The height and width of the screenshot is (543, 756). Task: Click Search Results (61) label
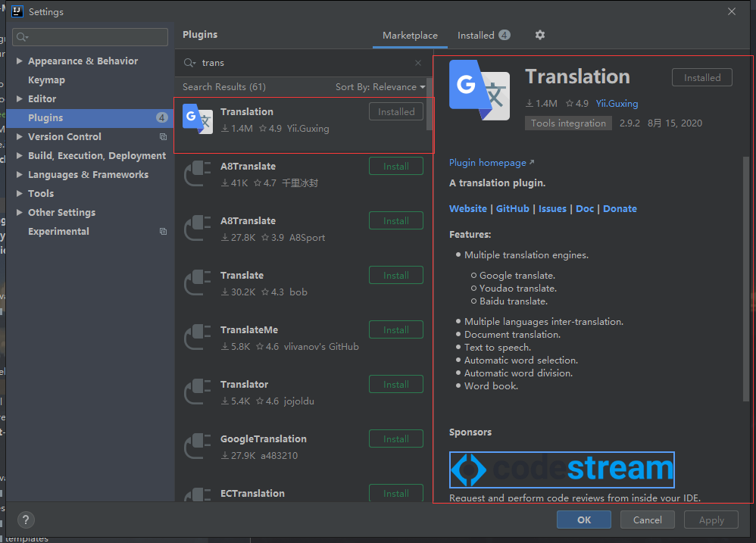tap(223, 87)
